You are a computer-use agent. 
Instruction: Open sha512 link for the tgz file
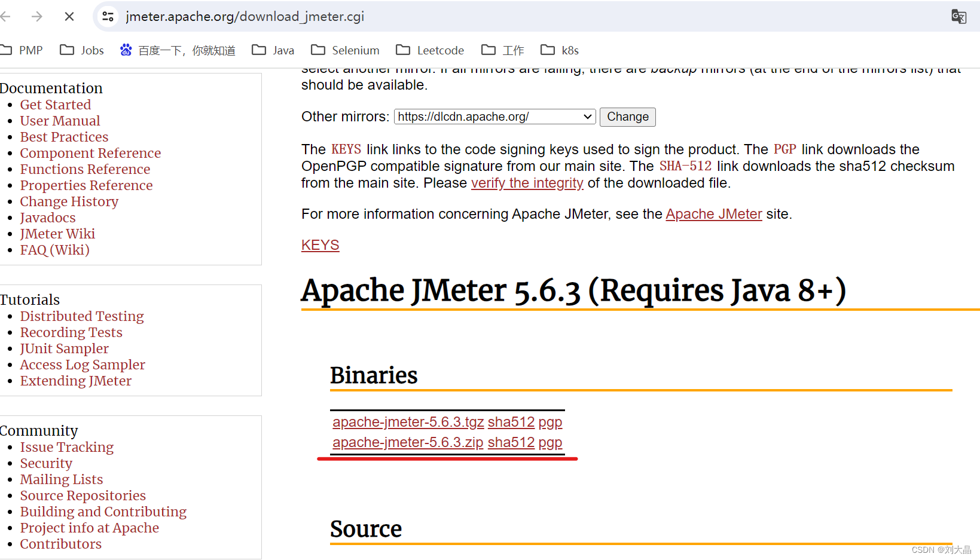[511, 422]
